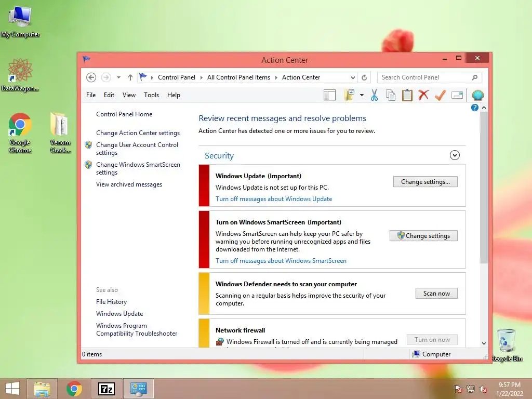This screenshot has width=532, height=399.
Task: Open 7-Zip from the taskbar
Action: click(x=107, y=389)
